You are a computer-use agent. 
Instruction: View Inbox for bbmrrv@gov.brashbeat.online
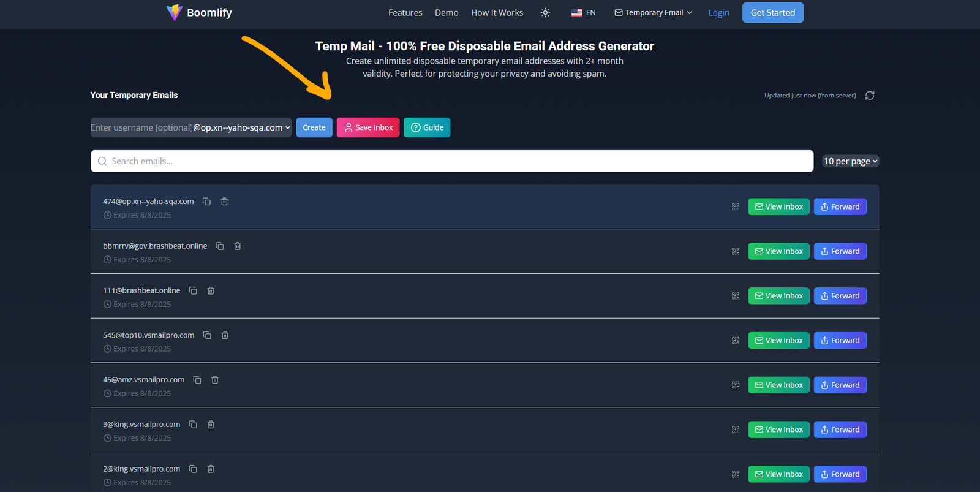point(779,251)
